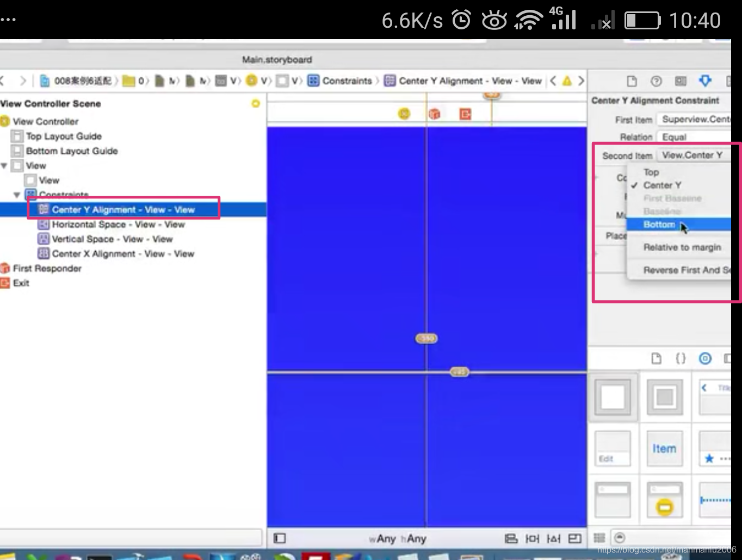742x560 pixels.
Task: Click the object library filter field
Action: pyautogui.click(x=672, y=538)
